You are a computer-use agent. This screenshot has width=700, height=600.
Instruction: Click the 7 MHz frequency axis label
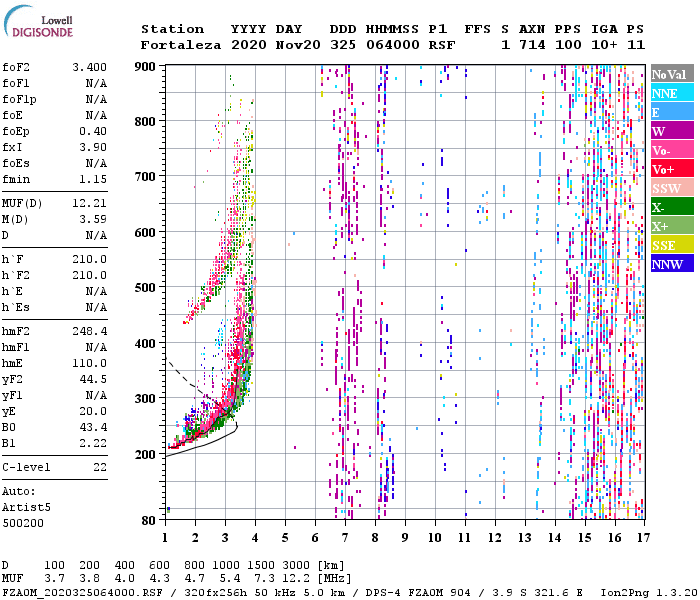tap(345, 538)
